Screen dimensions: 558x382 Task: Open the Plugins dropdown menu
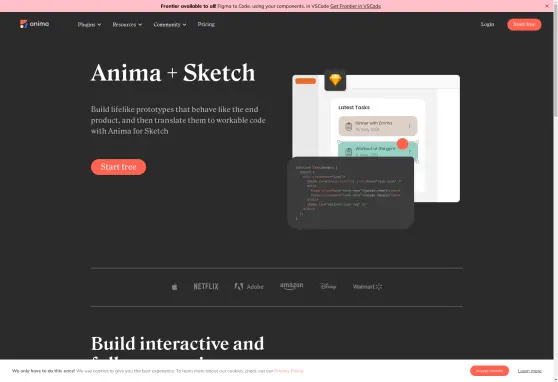pyautogui.click(x=89, y=25)
